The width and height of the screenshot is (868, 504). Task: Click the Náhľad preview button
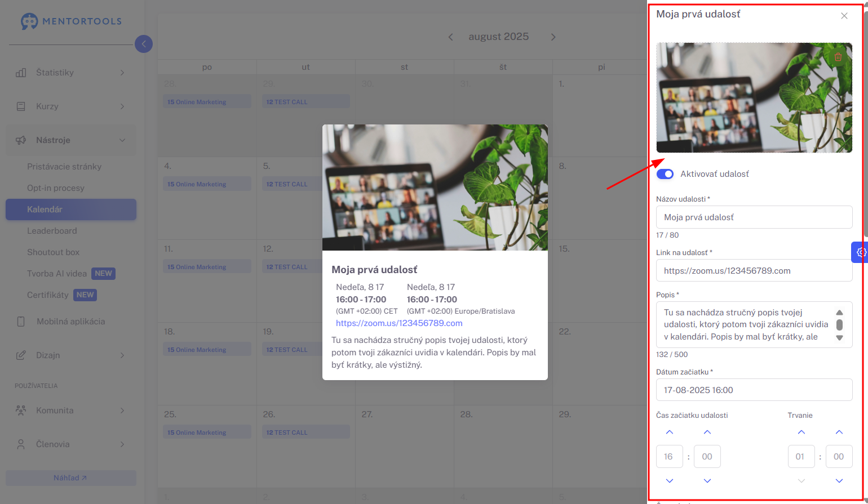(71, 478)
